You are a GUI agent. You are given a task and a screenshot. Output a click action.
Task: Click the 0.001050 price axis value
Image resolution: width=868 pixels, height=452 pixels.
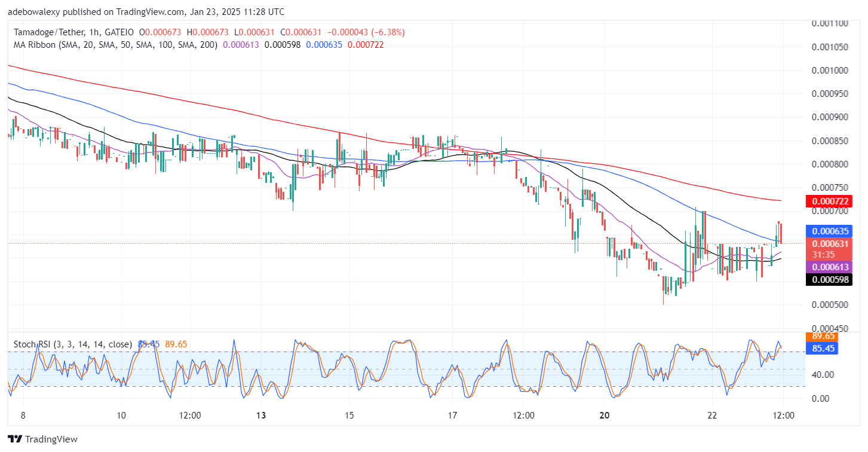coord(830,47)
